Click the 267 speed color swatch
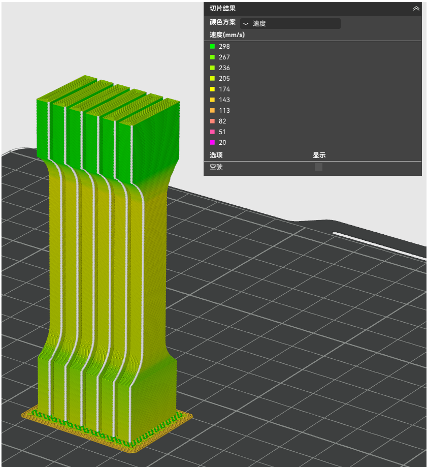 point(212,57)
